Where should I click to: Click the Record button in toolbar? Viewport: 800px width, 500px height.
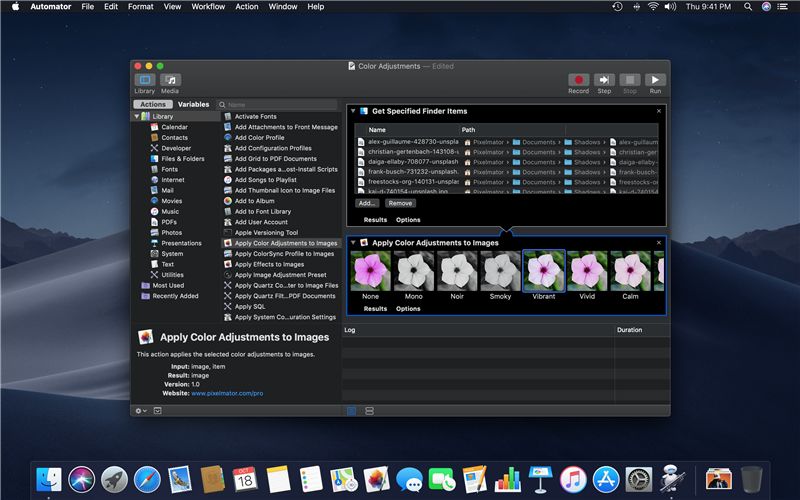click(578, 80)
